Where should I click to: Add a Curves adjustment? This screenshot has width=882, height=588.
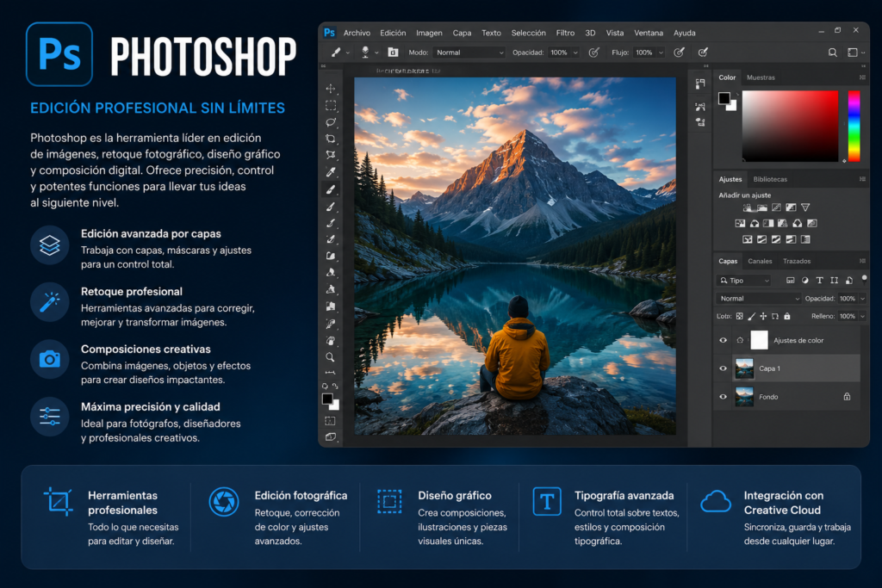(x=776, y=207)
